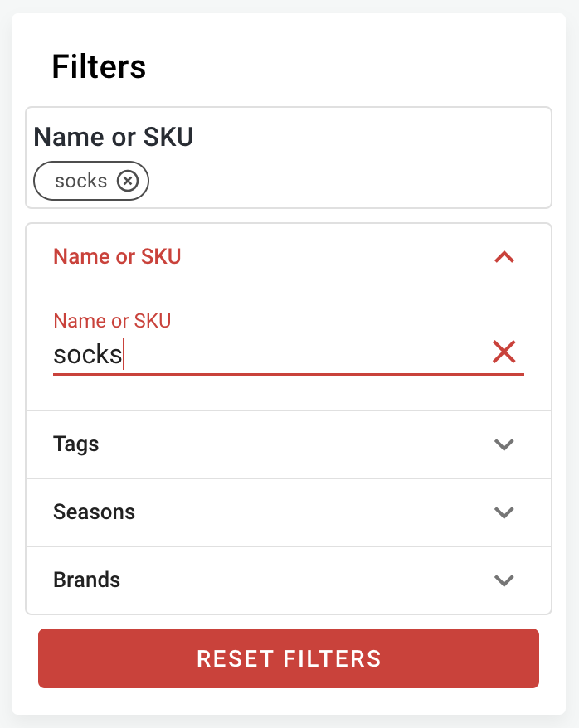This screenshot has height=728, width=579.
Task: Select the socks chip label
Action: (x=81, y=181)
